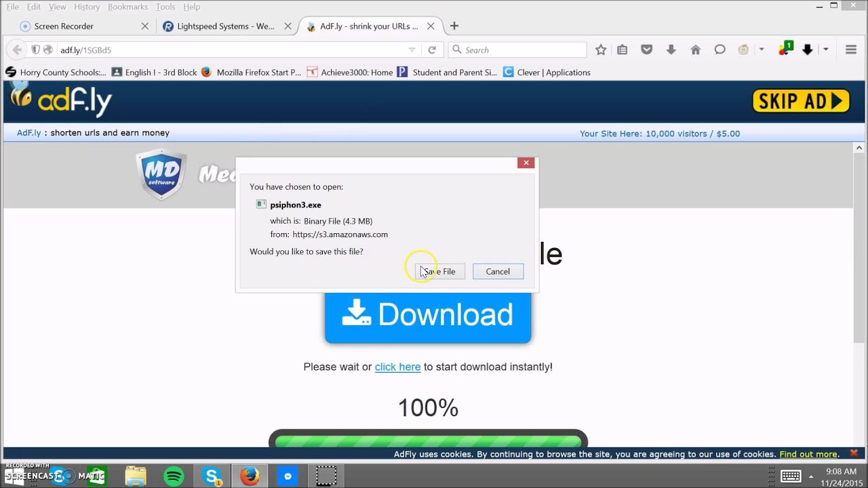
Task: Expand the face extension dropdown arrow
Action: pyautogui.click(x=762, y=49)
